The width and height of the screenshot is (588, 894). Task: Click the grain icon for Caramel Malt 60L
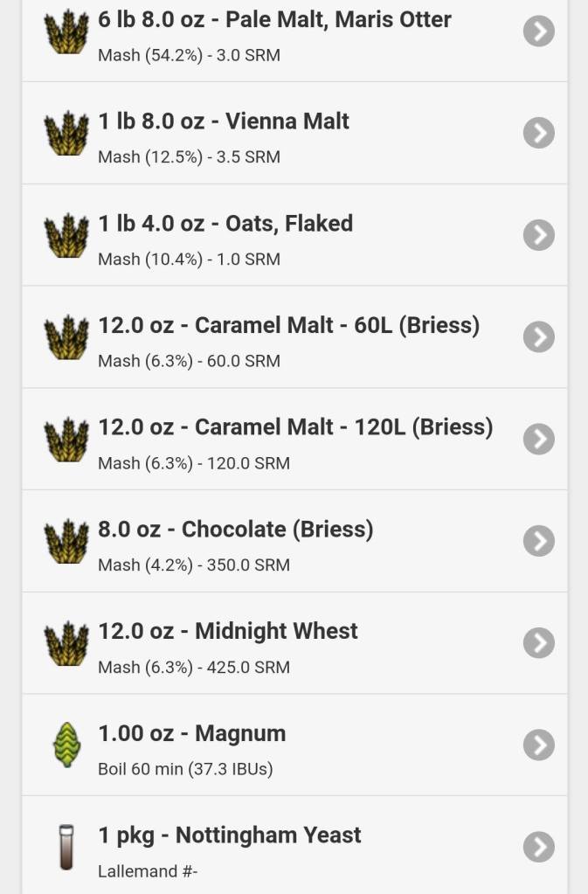coord(66,337)
